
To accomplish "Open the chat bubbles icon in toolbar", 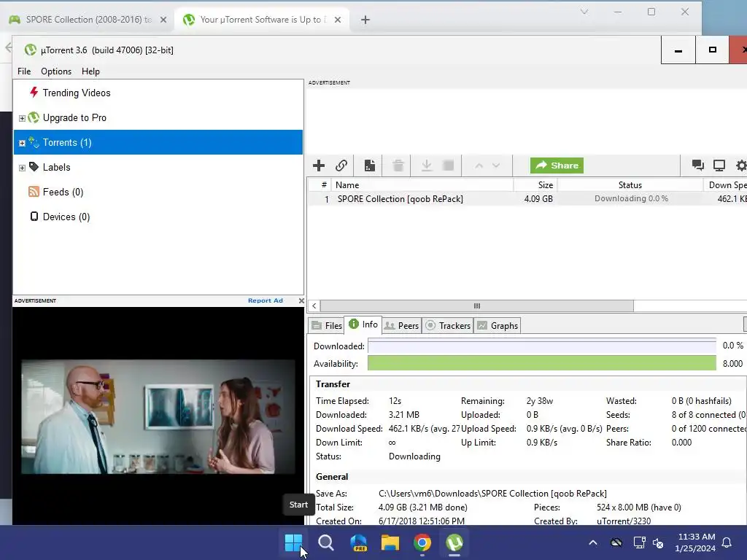I will pyautogui.click(x=698, y=166).
